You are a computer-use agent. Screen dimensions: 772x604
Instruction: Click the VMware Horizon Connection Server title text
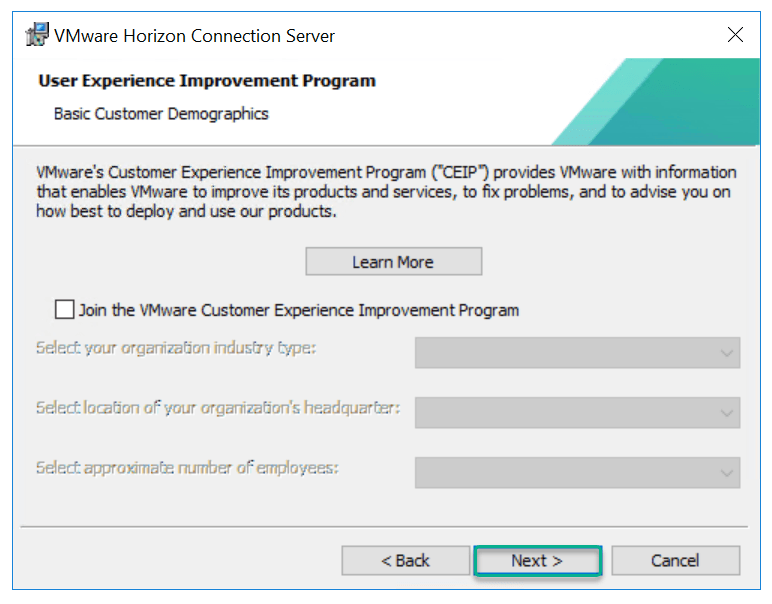(x=194, y=36)
